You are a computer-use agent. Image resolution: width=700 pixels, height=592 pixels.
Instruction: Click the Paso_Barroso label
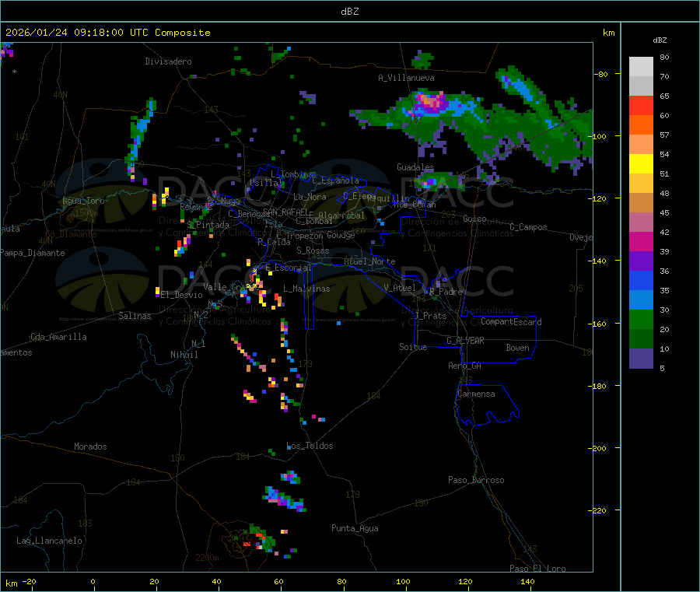click(x=476, y=480)
